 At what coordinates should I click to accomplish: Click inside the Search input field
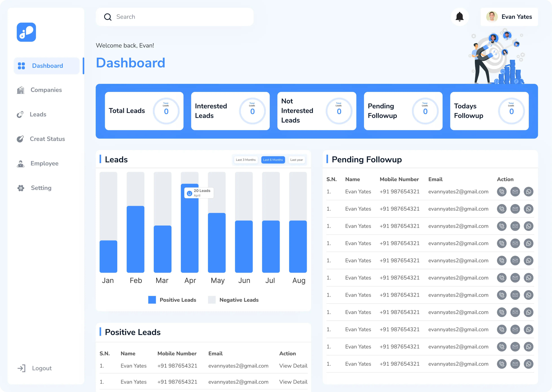[174, 17]
